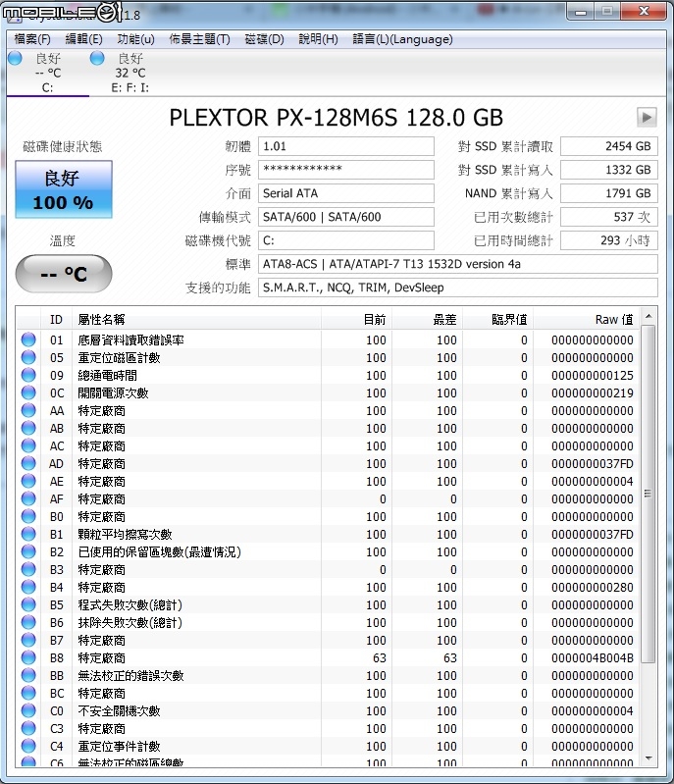
Task: Click the 臨界值 column header
Action: click(498, 320)
